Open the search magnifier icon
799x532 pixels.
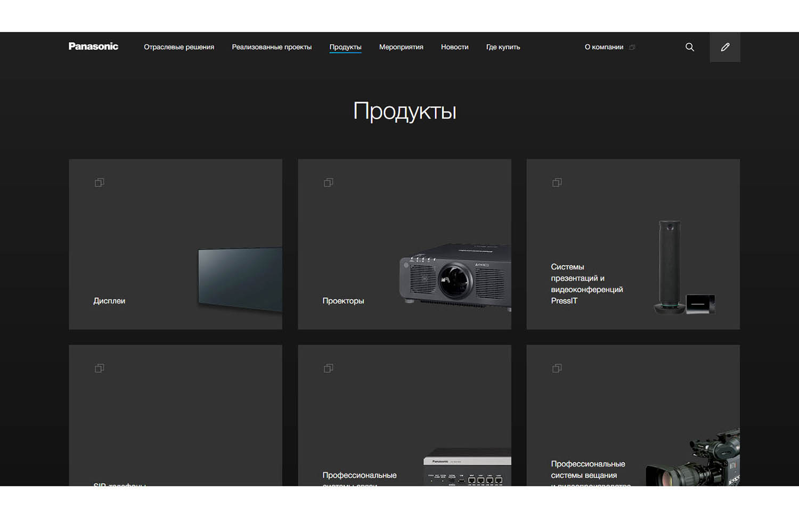pyautogui.click(x=689, y=47)
